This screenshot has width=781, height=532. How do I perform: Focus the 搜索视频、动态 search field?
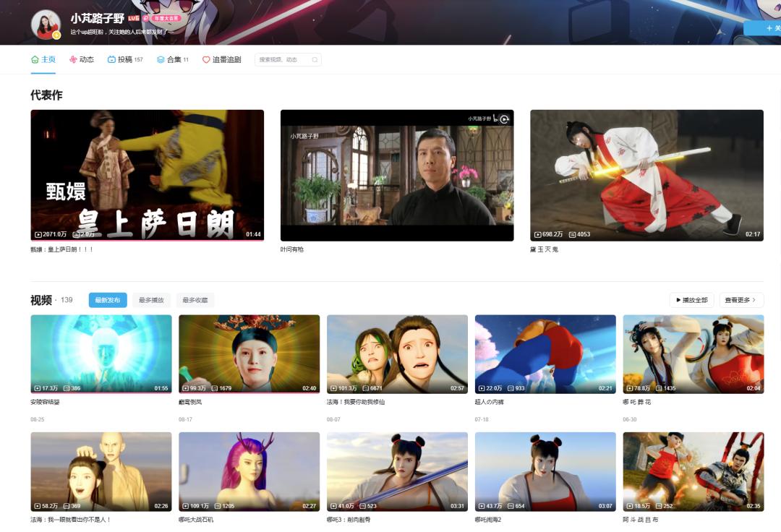click(x=288, y=60)
